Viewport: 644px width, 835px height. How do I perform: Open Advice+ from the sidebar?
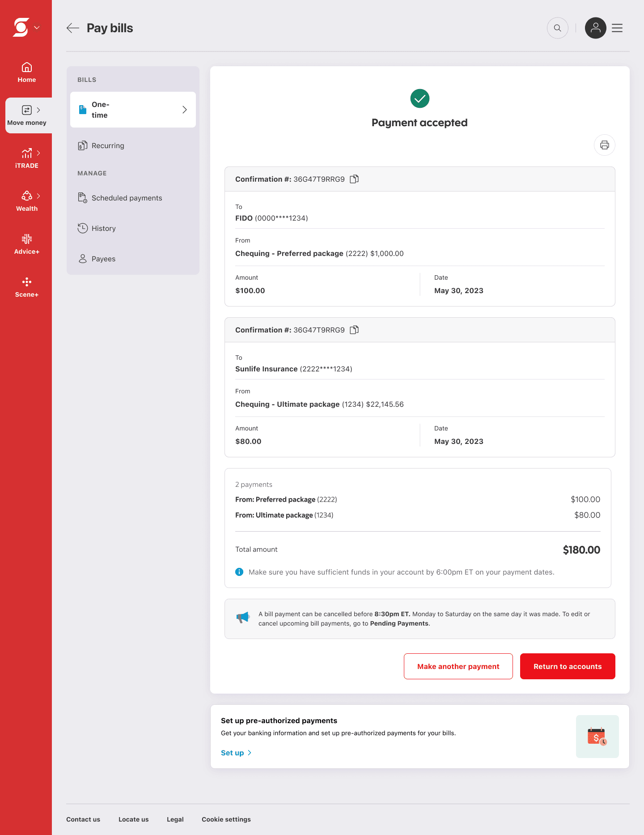27,244
